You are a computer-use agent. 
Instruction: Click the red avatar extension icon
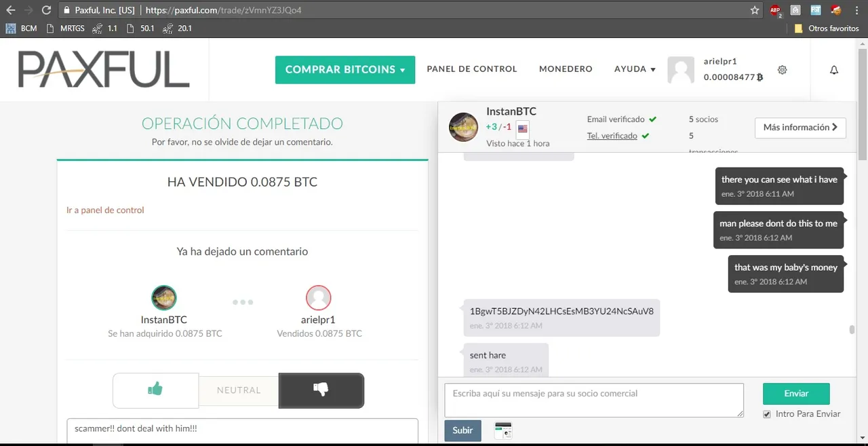coord(835,10)
